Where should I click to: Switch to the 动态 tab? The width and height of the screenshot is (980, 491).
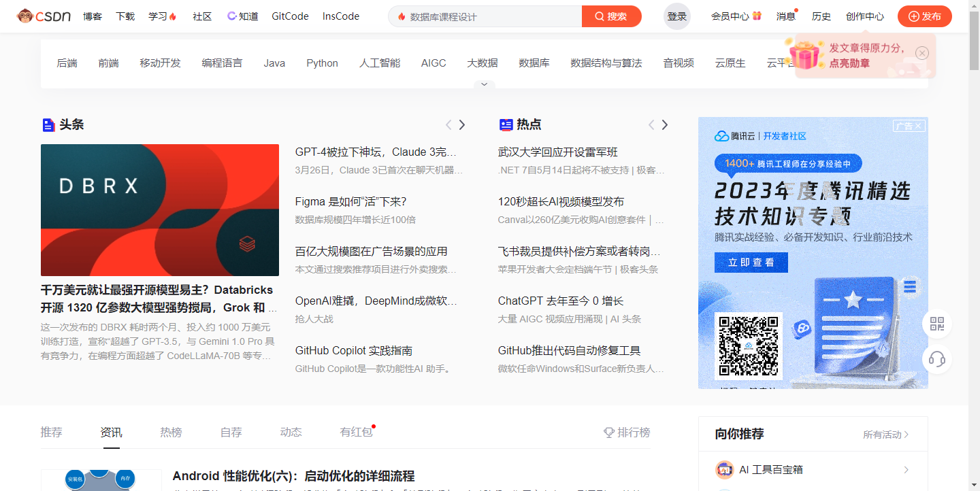[291, 433]
